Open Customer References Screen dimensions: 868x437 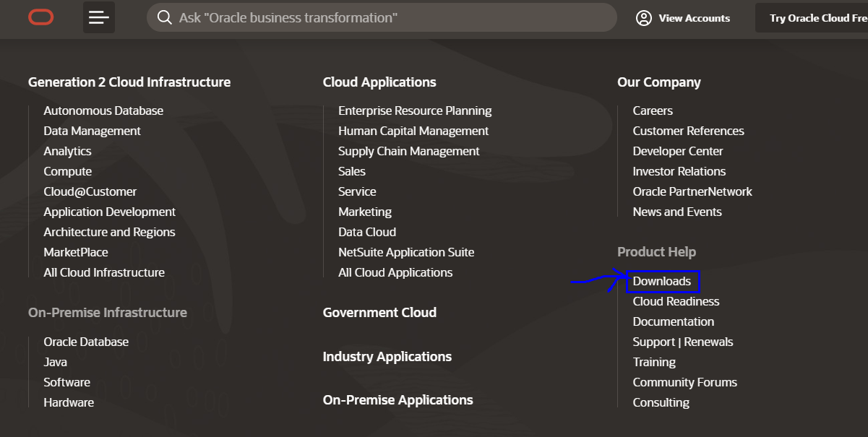pos(689,131)
